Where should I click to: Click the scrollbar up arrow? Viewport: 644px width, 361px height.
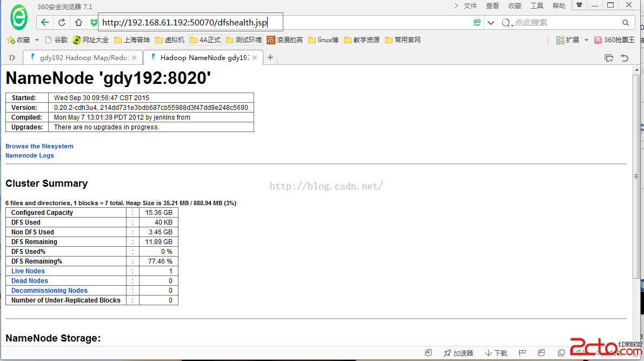[x=637, y=70]
